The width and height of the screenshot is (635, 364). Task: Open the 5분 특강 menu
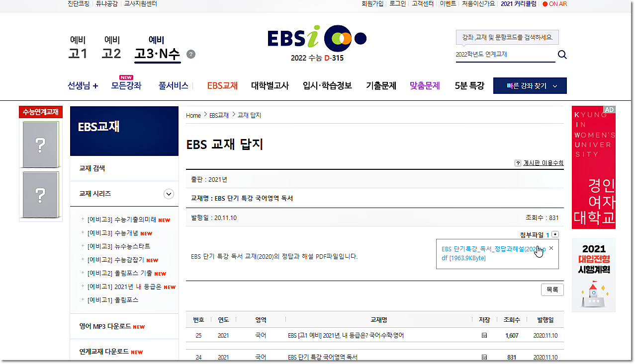click(469, 86)
